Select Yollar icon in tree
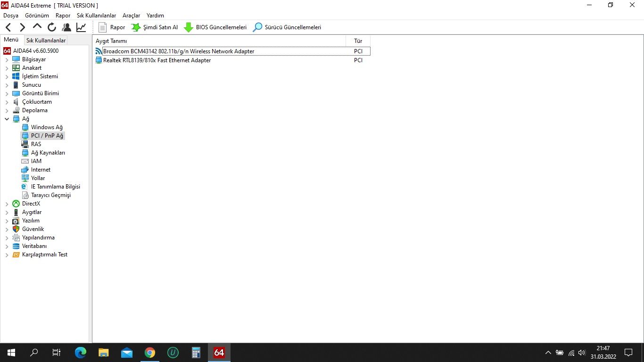 point(25,178)
